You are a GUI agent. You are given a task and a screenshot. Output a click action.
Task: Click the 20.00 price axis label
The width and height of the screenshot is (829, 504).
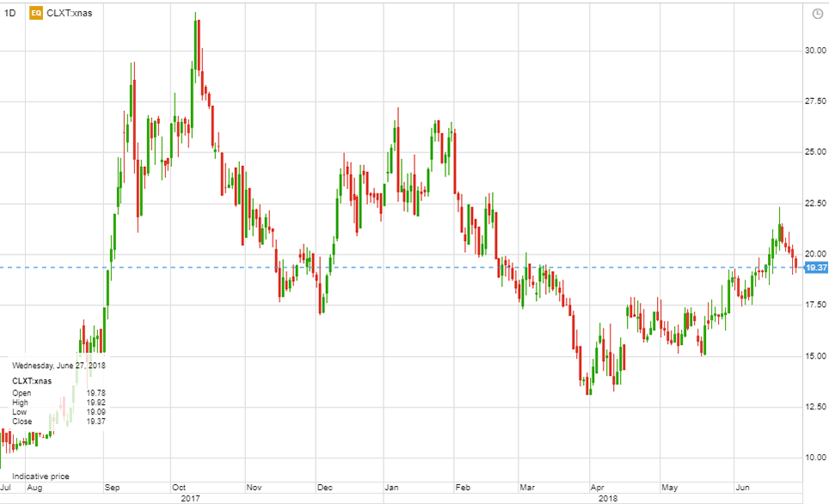[815, 254]
